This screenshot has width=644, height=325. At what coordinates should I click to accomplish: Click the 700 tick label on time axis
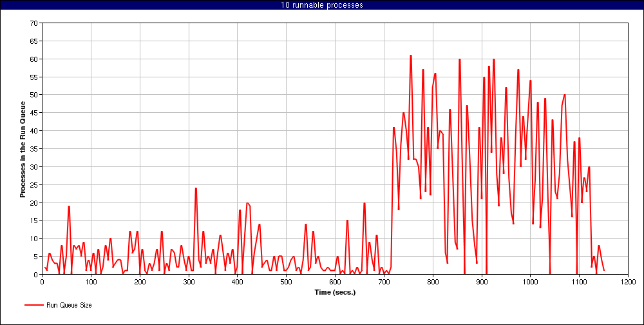tap(384, 282)
